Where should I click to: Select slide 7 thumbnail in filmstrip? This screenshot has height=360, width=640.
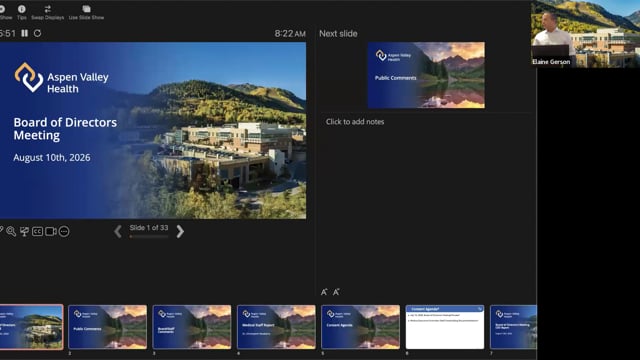click(x=513, y=327)
